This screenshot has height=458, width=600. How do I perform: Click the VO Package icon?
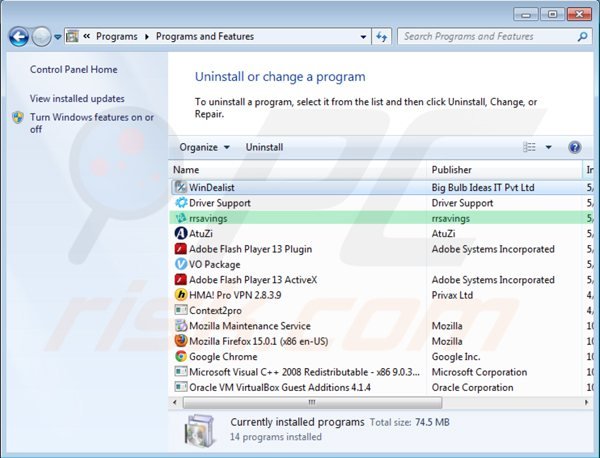coord(181,264)
